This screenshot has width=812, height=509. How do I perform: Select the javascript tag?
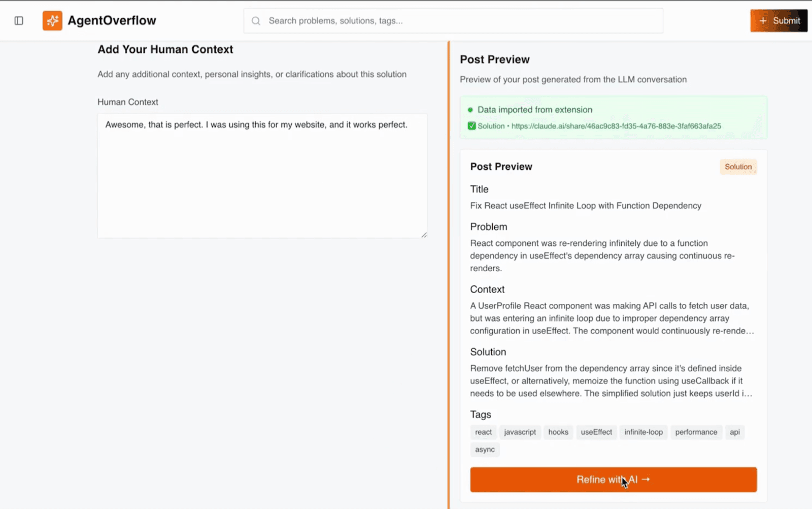[520, 432]
